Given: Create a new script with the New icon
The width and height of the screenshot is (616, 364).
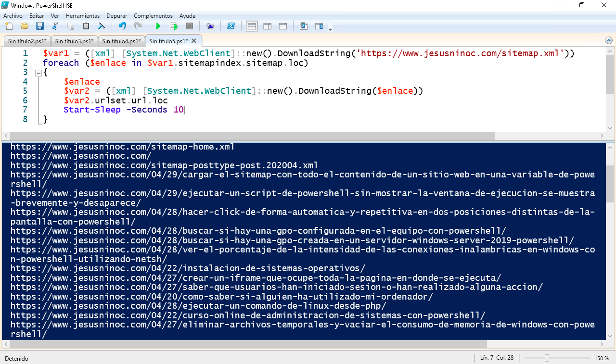Looking at the screenshot, I should 8,26.
